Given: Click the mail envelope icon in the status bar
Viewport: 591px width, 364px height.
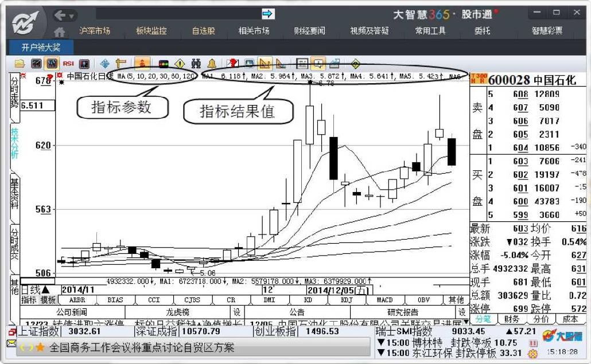Looking at the screenshot, I should coord(11,343).
